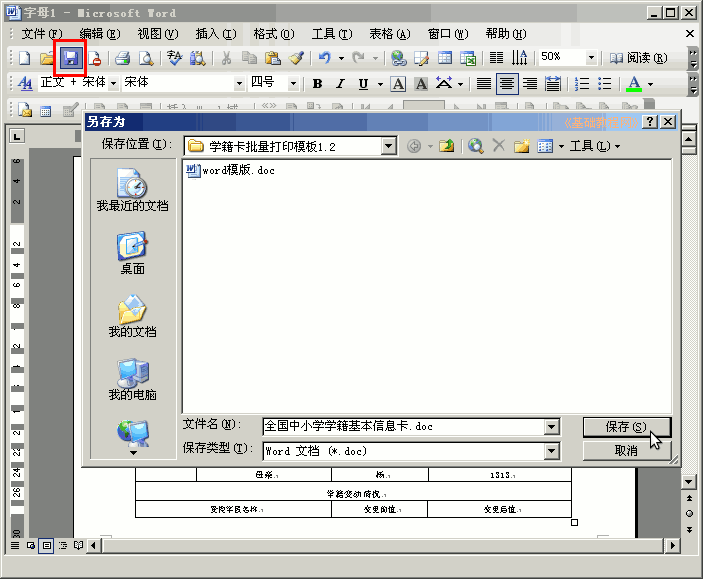The height and width of the screenshot is (579, 703).
Task: Click the Paste clipboard icon
Action: click(273, 58)
